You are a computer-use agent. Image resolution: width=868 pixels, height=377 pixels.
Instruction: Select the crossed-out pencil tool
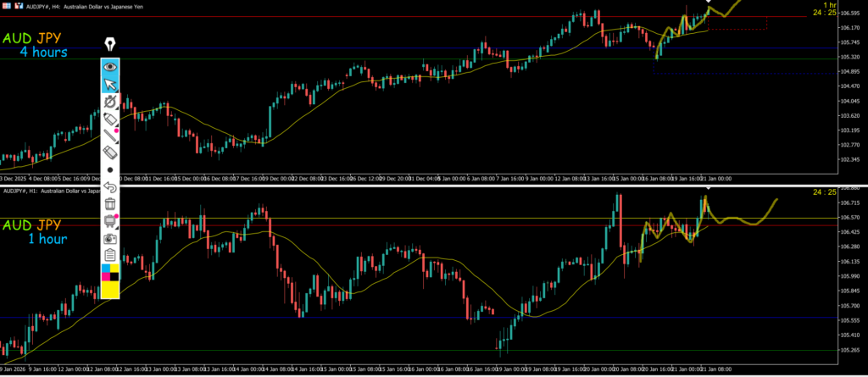pyautogui.click(x=109, y=101)
